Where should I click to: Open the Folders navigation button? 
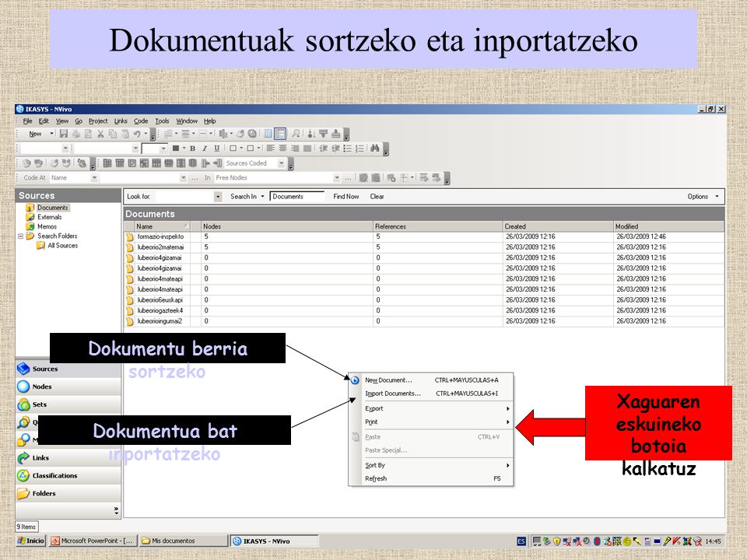(x=68, y=493)
